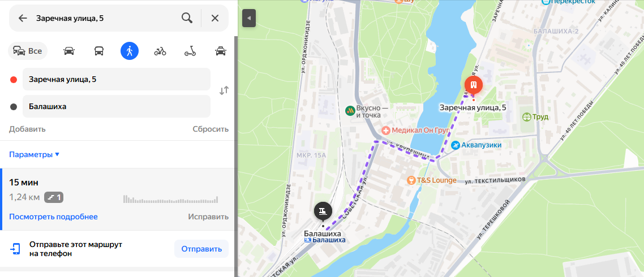Select the bicycle route mode
This screenshot has height=277, width=644.
(160, 51)
